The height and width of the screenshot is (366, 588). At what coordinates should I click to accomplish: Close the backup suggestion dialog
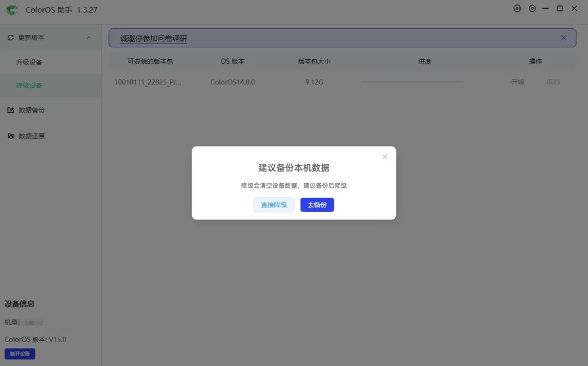385,156
